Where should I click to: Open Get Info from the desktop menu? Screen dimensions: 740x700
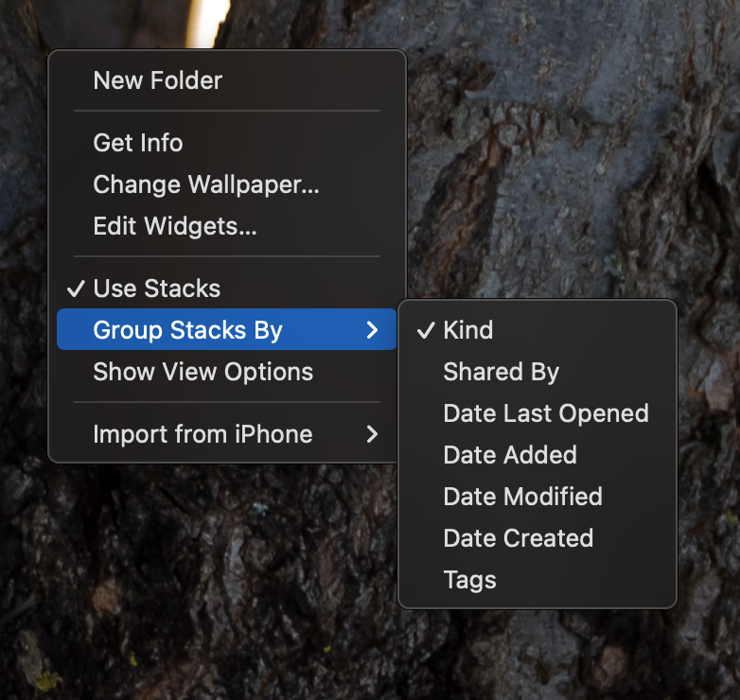coord(226,143)
